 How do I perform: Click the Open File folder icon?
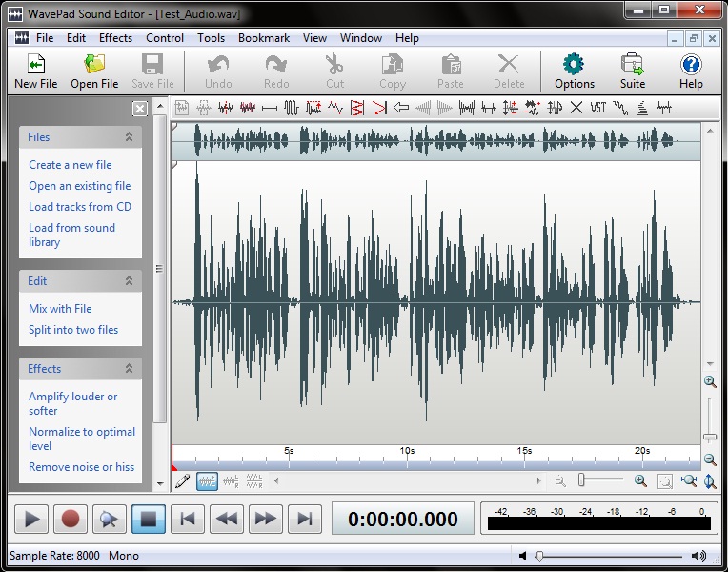(x=94, y=64)
